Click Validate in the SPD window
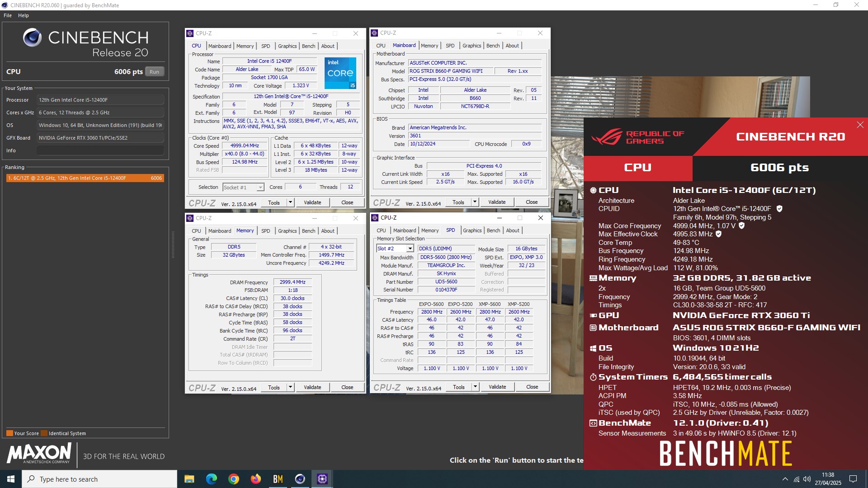The width and height of the screenshot is (868, 488). (x=497, y=387)
